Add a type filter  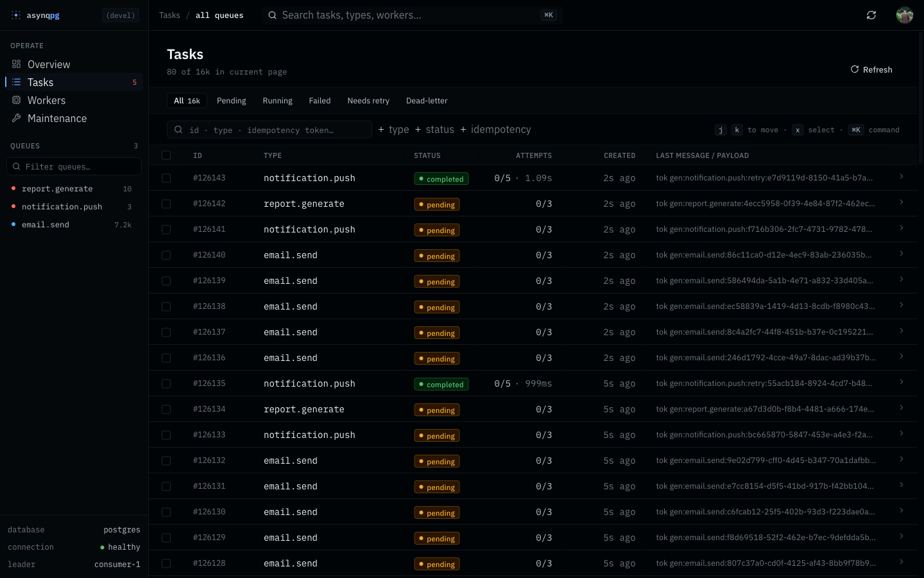[x=393, y=130]
